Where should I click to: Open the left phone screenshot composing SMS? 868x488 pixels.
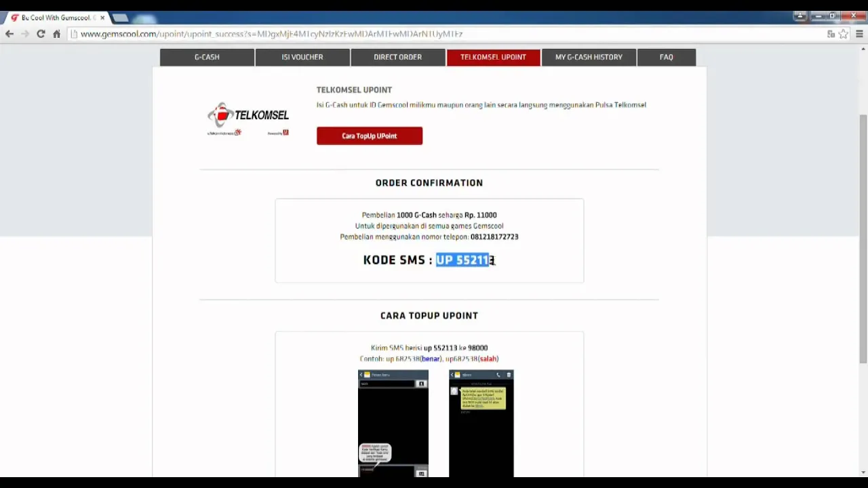click(393, 424)
